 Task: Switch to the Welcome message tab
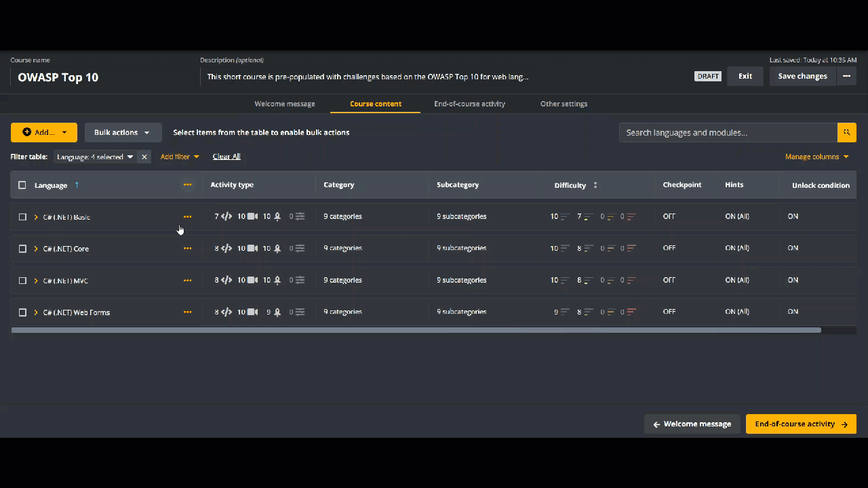point(285,104)
